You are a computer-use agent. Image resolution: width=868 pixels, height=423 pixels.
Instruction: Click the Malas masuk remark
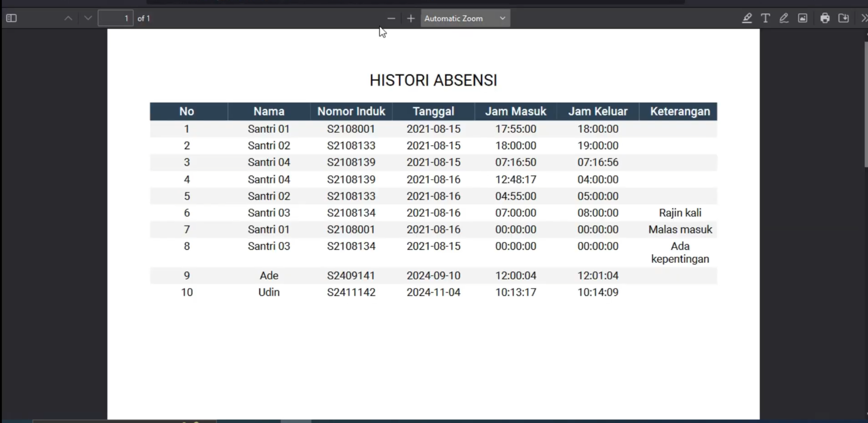click(680, 230)
